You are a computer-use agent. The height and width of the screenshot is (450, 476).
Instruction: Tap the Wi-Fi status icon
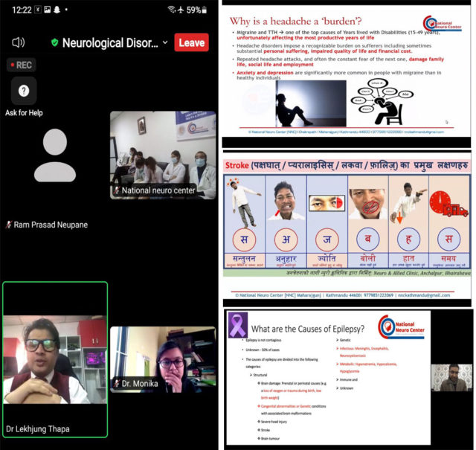171,10
